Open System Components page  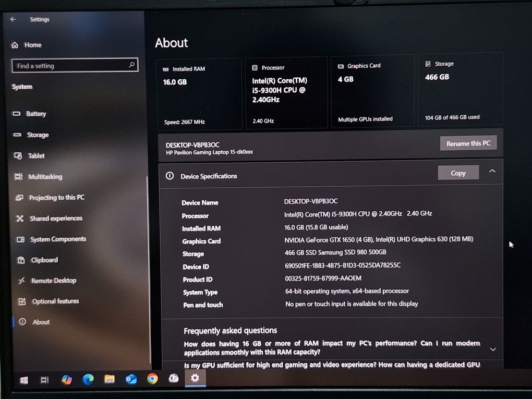(58, 239)
